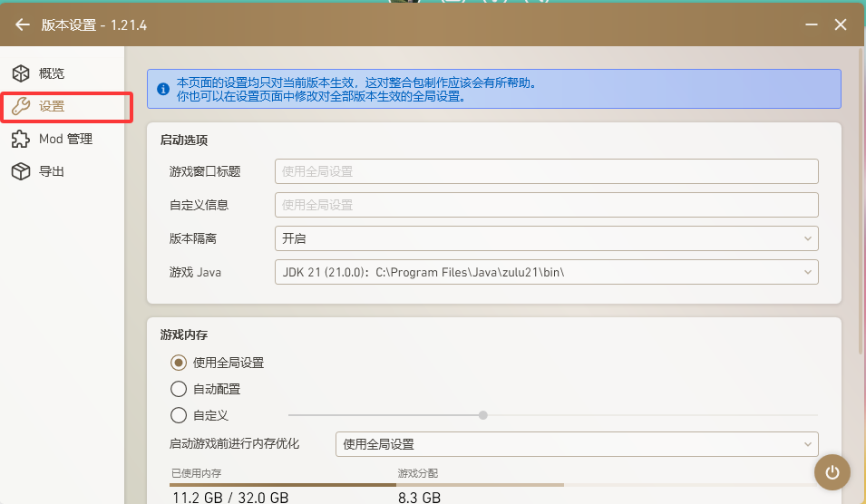Screen dimensions: 866x504
Task: Click the round power launch button
Action: [x=832, y=472]
